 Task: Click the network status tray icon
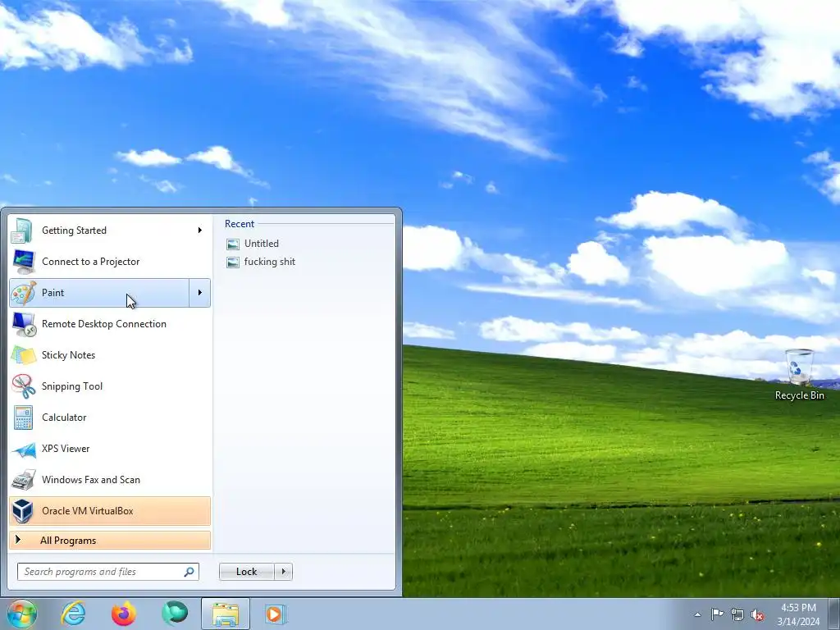[737, 614]
